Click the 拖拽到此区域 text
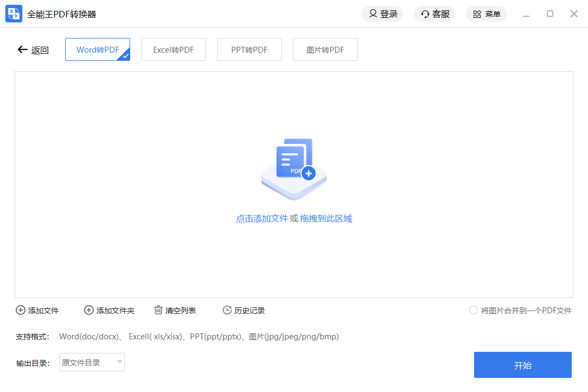This screenshot has height=392, width=588. coord(326,218)
